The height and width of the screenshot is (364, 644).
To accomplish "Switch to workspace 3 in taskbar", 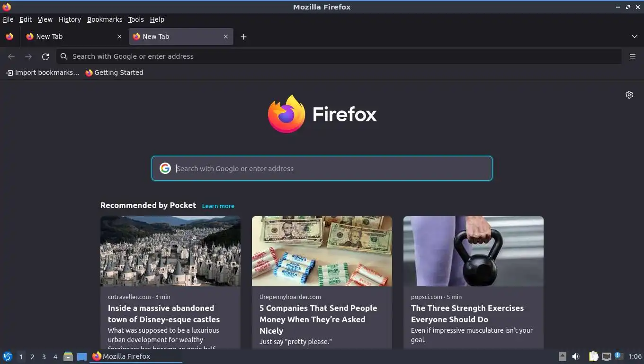I will pyautogui.click(x=44, y=357).
